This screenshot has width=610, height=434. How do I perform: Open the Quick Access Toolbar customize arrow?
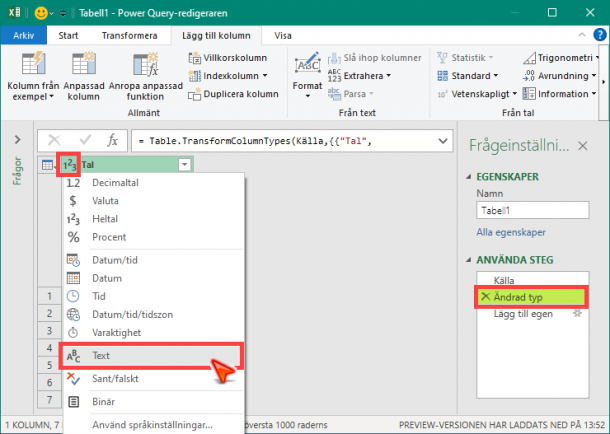[63, 14]
